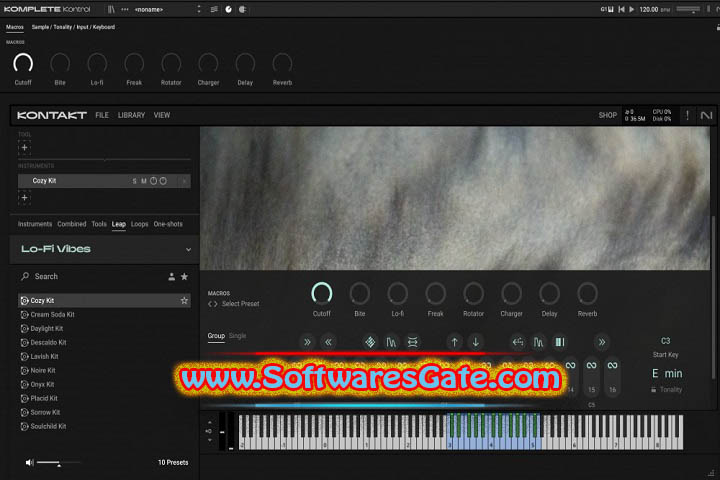The width and height of the screenshot is (720, 480).
Task: Click the exclamation mark warning icon
Action: tap(687, 115)
